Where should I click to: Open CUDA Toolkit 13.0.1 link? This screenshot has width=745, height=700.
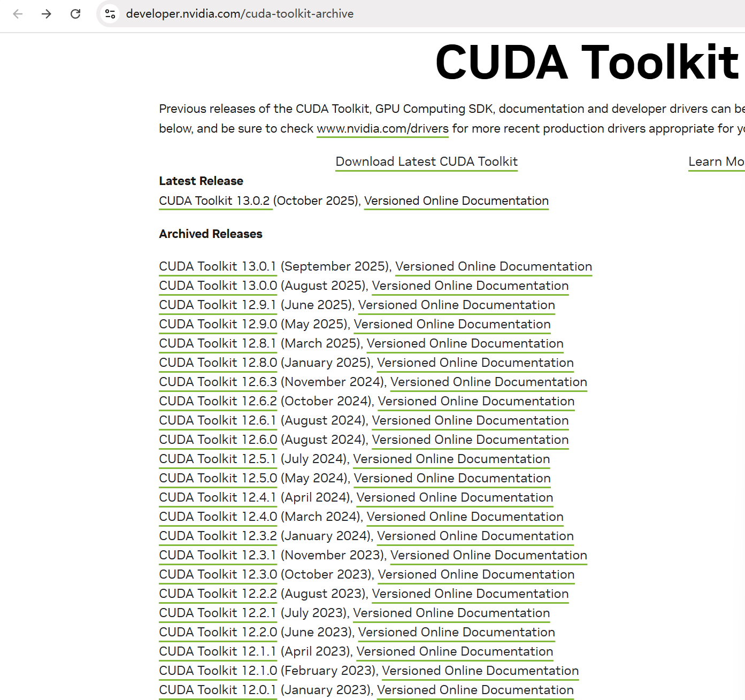point(218,267)
